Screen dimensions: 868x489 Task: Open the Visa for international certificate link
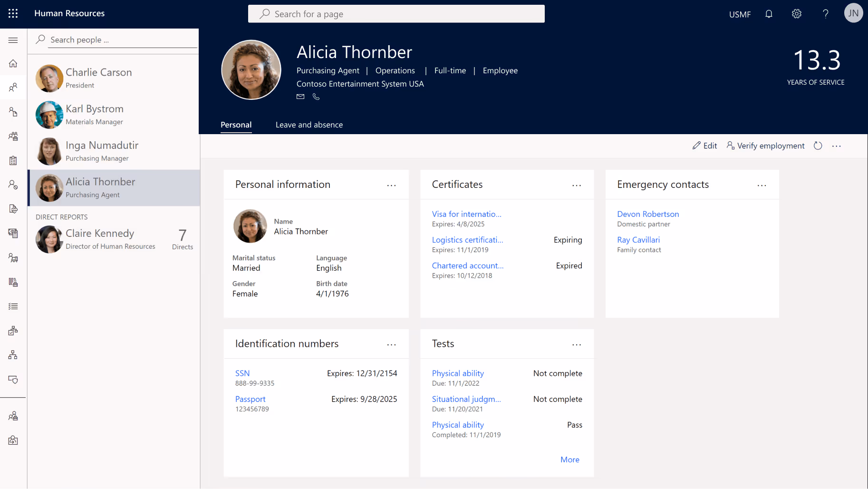466,214
